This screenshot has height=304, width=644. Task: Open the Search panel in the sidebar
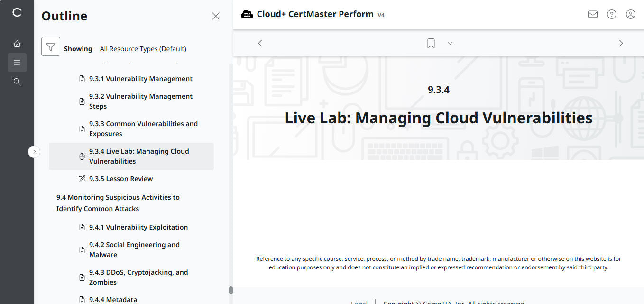pos(17,81)
